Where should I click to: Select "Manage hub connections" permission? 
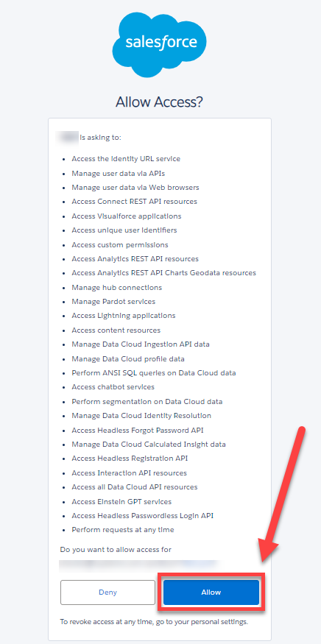coord(117,288)
